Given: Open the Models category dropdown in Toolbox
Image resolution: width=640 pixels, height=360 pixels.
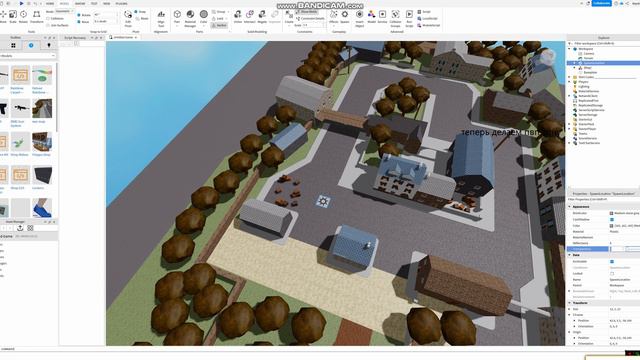Looking at the screenshot, I should coord(27,56).
